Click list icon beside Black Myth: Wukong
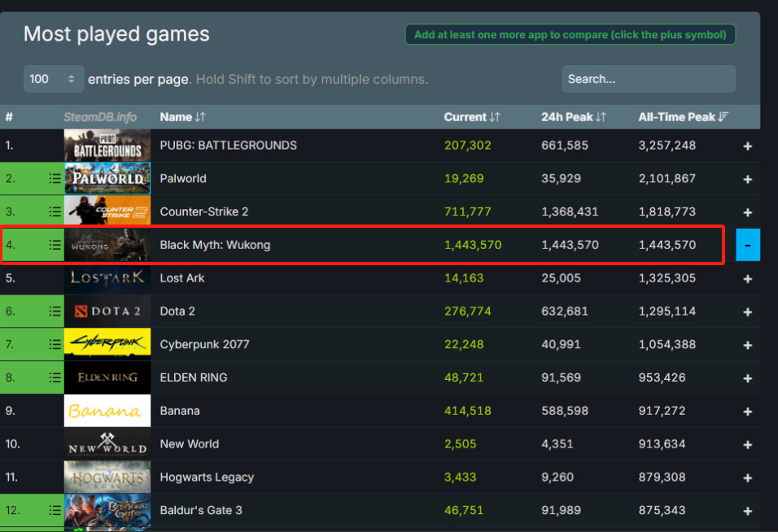This screenshot has height=532, width=778. [x=55, y=245]
